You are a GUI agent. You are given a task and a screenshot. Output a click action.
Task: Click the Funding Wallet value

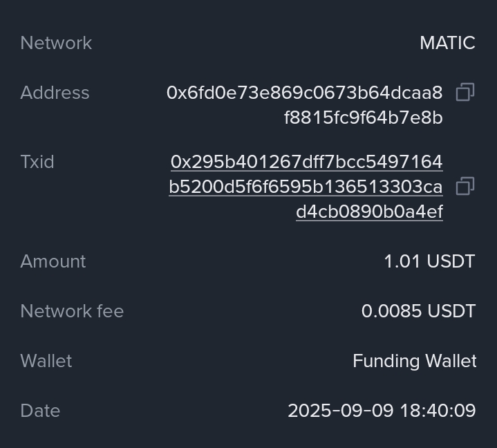pyautogui.click(x=414, y=361)
